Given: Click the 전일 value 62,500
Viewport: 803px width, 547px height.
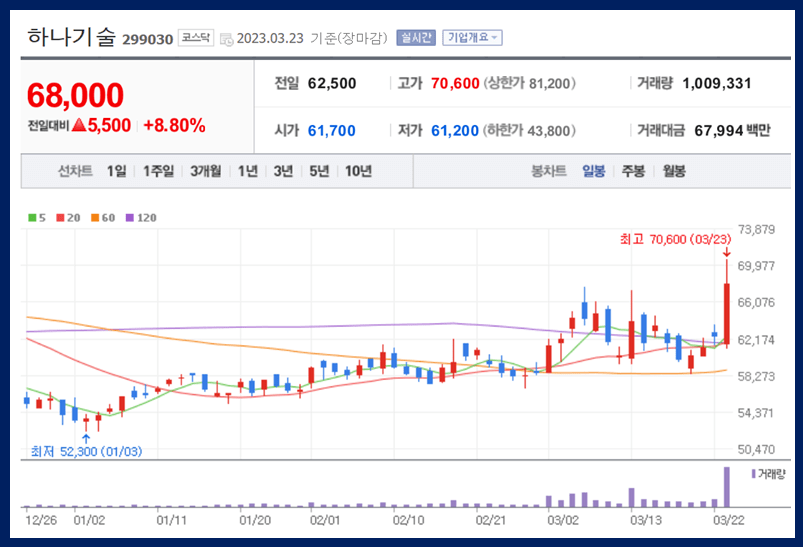Looking at the screenshot, I should pos(332,83).
